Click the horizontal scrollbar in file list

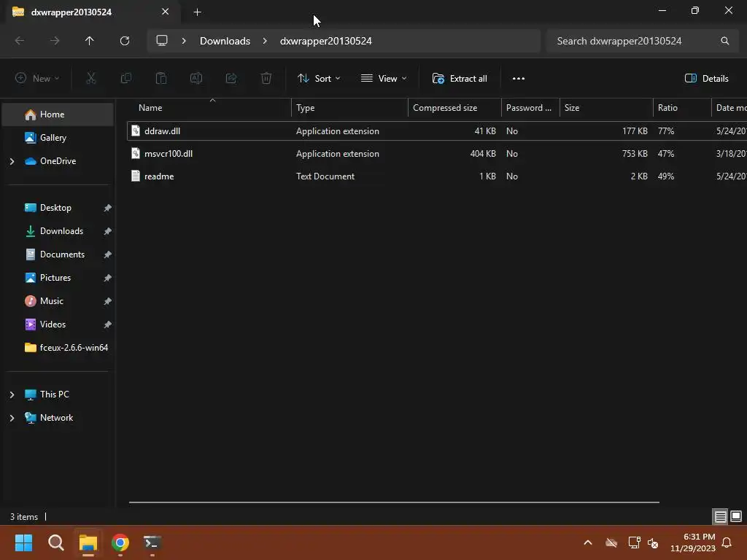(394, 502)
